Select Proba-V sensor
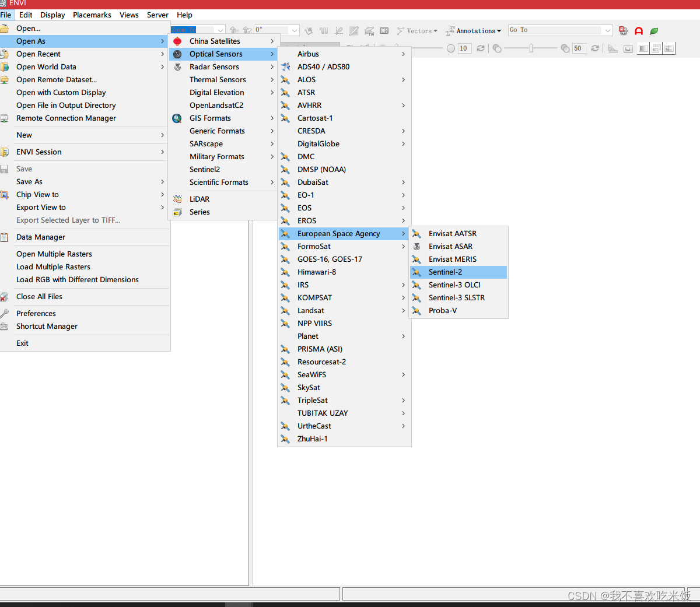This screenshot has height=607, width=700. coord(459,310)
